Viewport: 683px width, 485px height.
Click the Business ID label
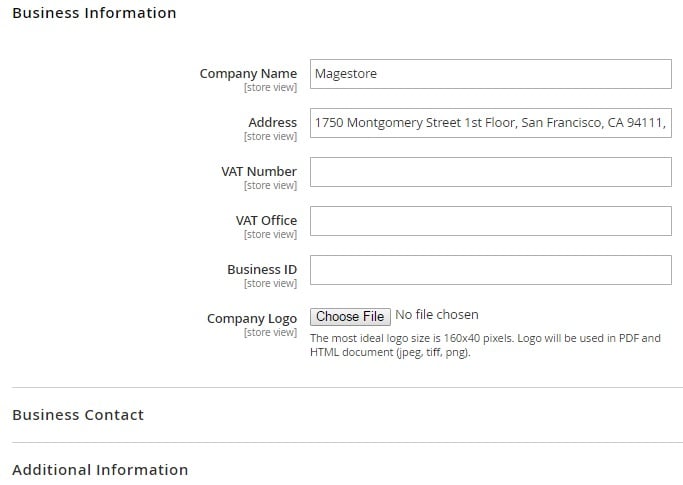[262, 269]
